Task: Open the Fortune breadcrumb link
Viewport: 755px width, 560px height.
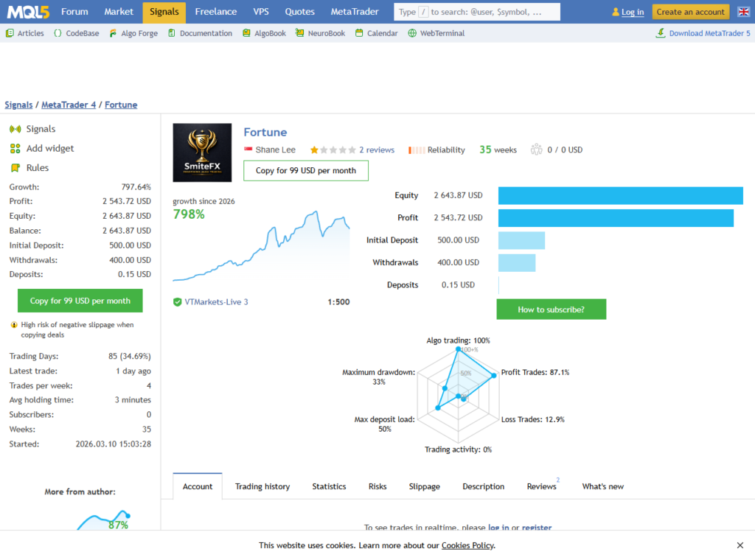Action: point(121,105)
